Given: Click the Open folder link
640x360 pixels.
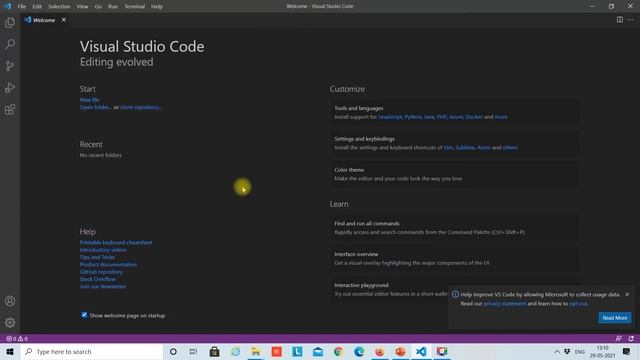Looking at the screenshot, I should 96,107.
